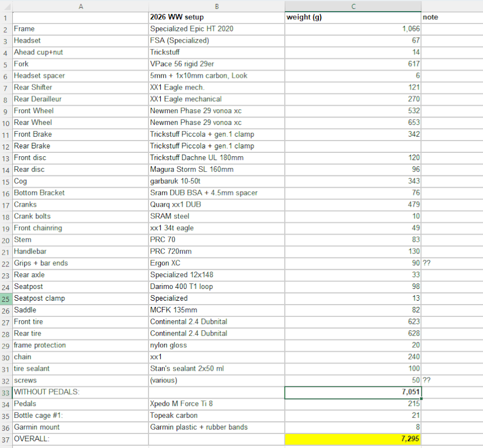Click the weight cell showing 653
The image size is (483, 448).
(x=353, y=123)
